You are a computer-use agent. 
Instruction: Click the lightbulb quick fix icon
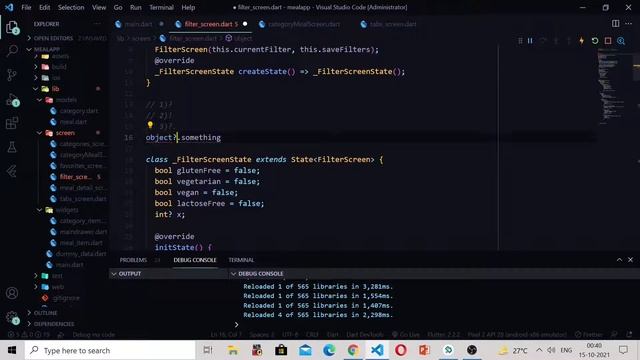(150, 125)
